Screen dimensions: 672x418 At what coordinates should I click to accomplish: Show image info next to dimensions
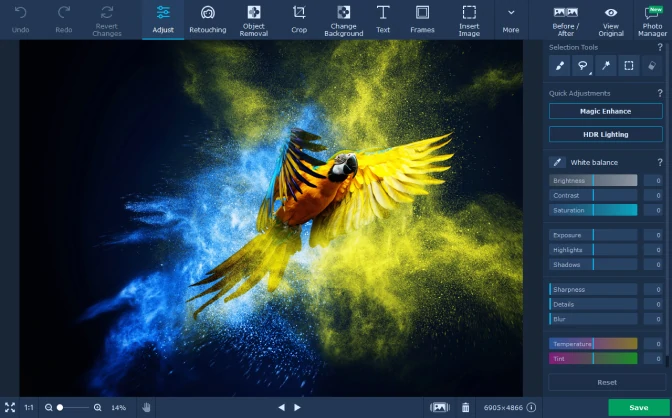(x=531, y=408)
